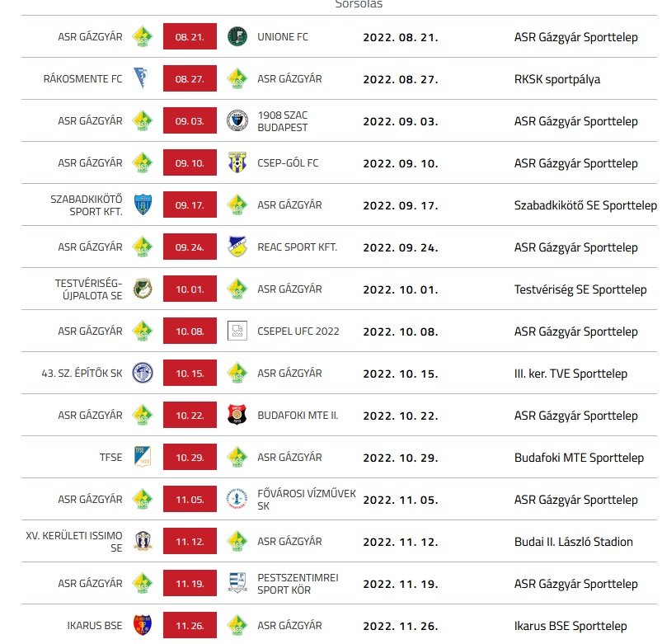Click the Budai II. László Stadion venue

(x=573, y=542)
